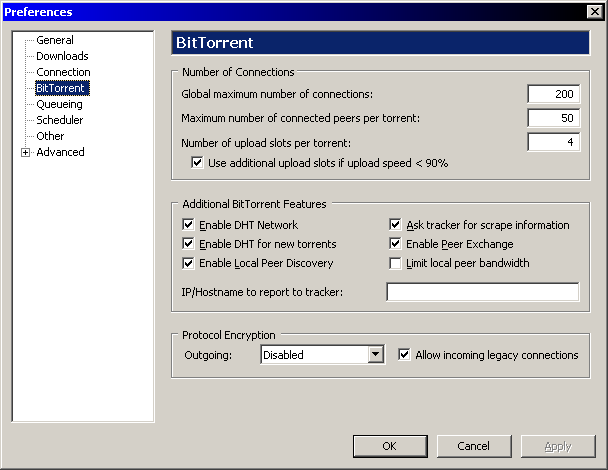Select Other in the preferences tree
Screen dimensions: 608x470
coord(50,136)
